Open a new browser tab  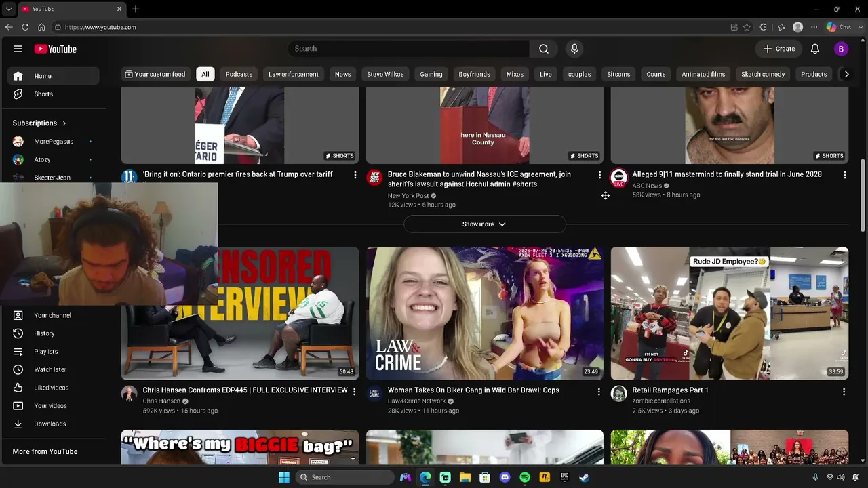136,9
